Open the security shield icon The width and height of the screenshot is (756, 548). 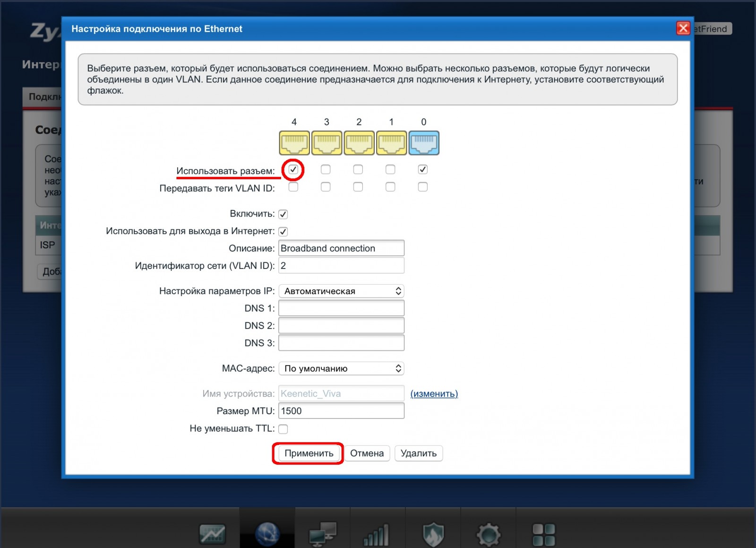(x=433, y=535)
